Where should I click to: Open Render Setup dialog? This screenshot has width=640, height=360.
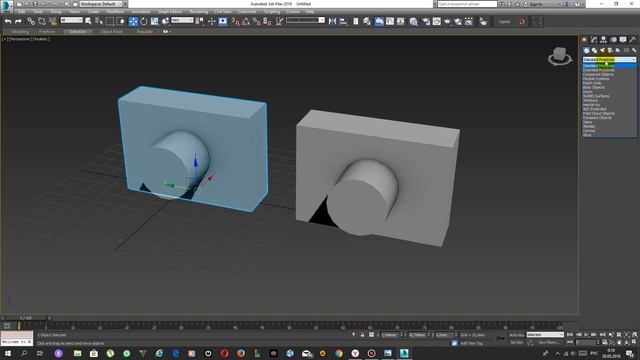pos(426,21)
